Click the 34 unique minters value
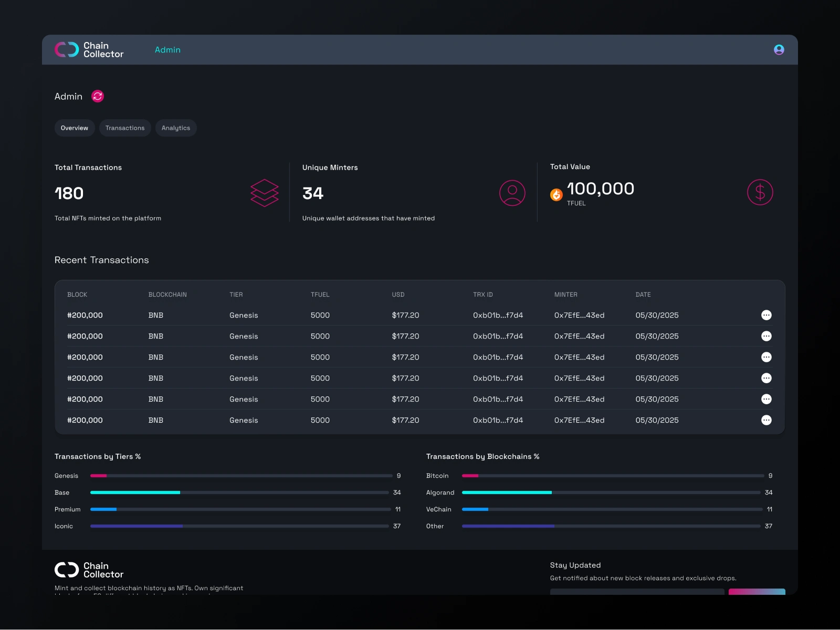Viewport: 840px width, 630px height. pyautogui.click(x=313, y=193)
